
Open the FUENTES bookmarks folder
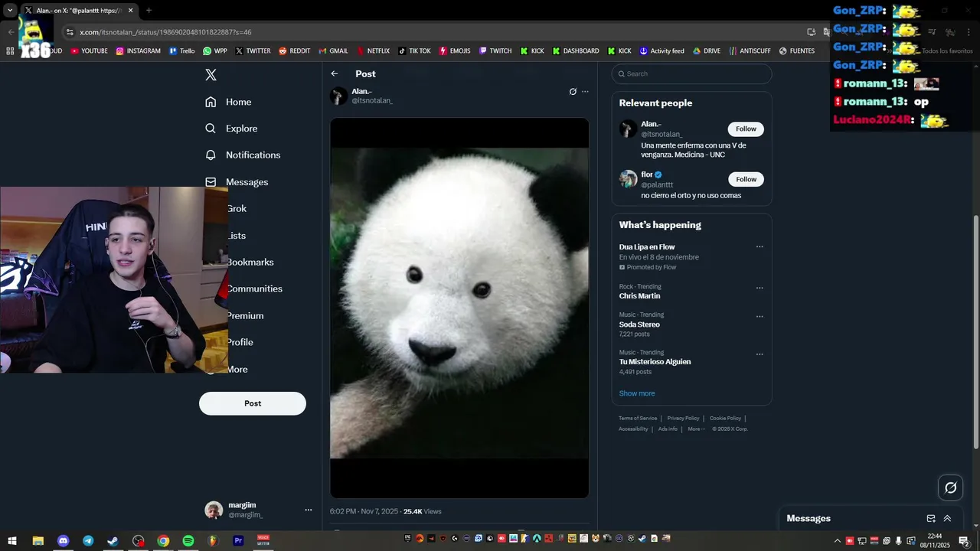tap(797, 51)
